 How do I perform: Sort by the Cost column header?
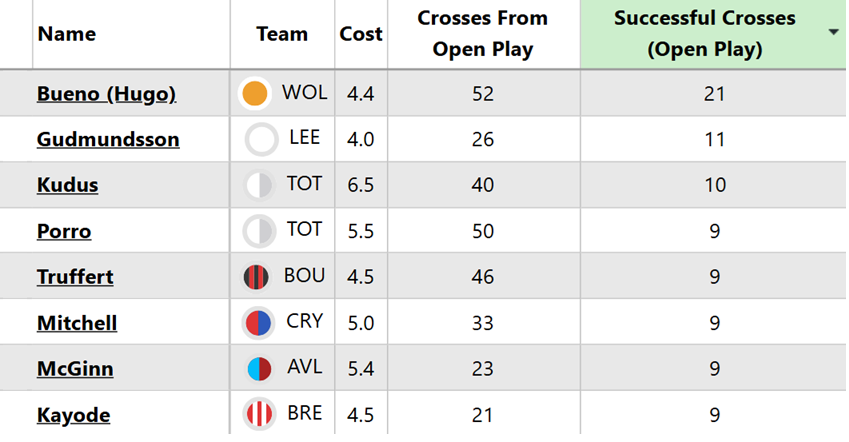pos(361,34)
